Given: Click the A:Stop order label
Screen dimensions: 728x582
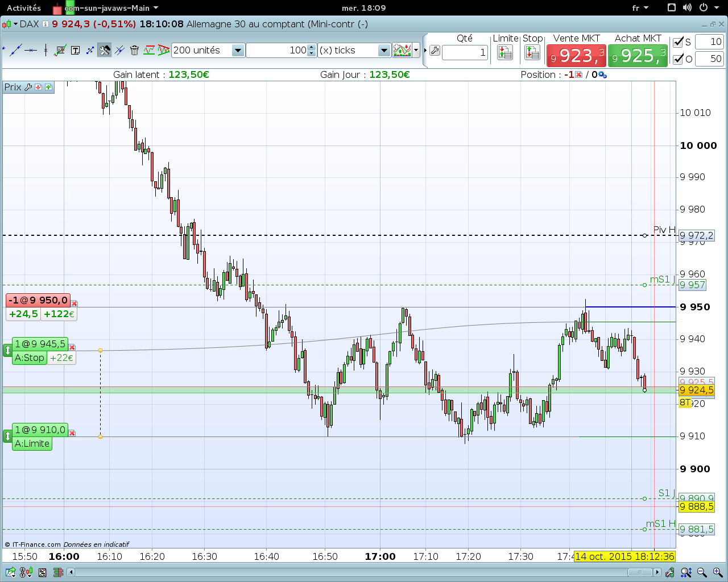Looking at the screenshot, I should 30,358.
